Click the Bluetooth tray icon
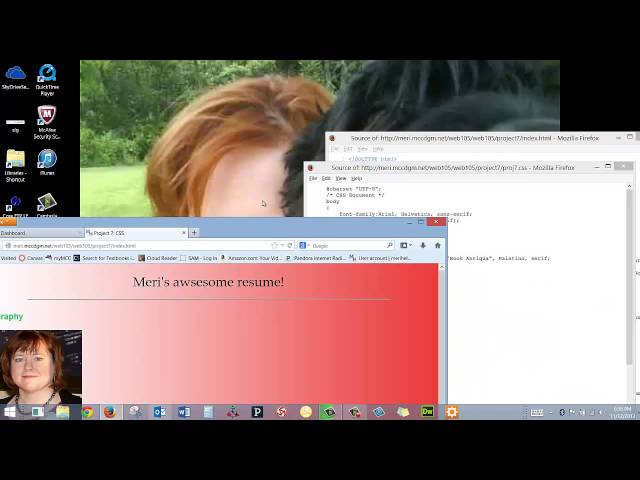The image size is (640, 480). click(x=562, y=413)
